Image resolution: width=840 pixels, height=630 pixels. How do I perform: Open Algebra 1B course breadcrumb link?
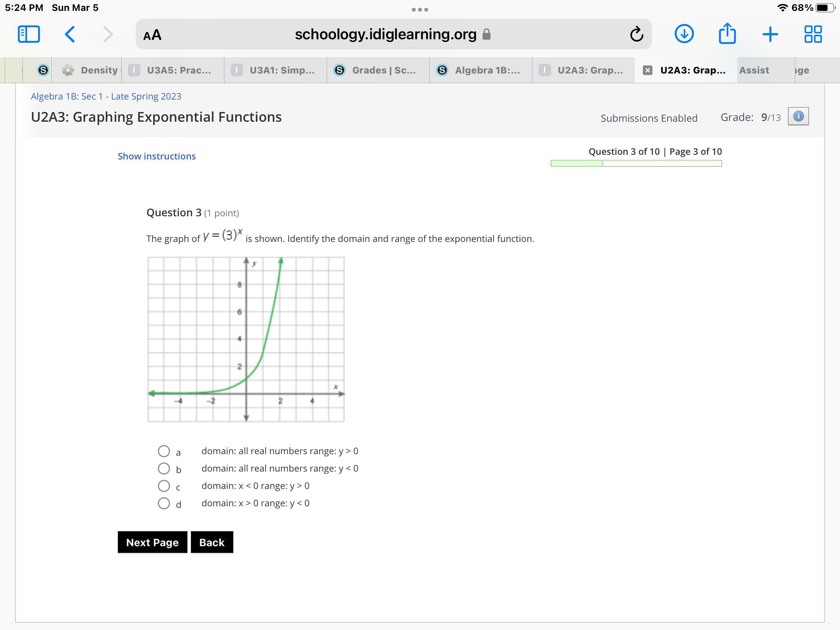click(106, 96)
